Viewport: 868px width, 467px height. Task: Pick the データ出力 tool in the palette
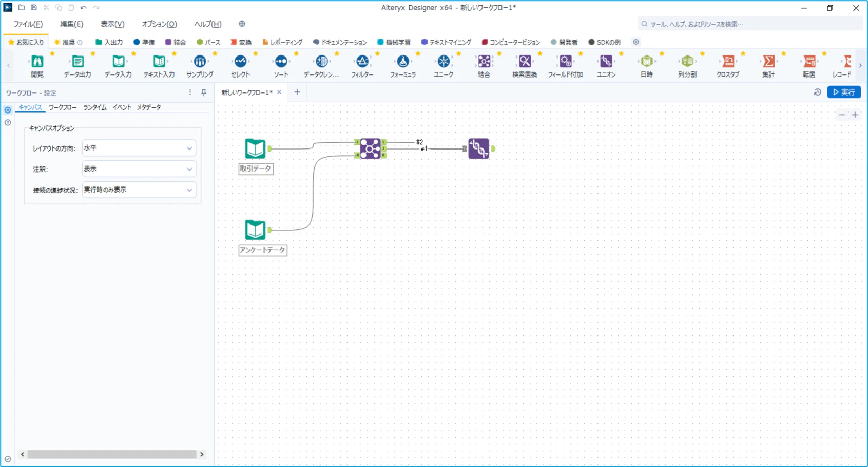[78, 62]
